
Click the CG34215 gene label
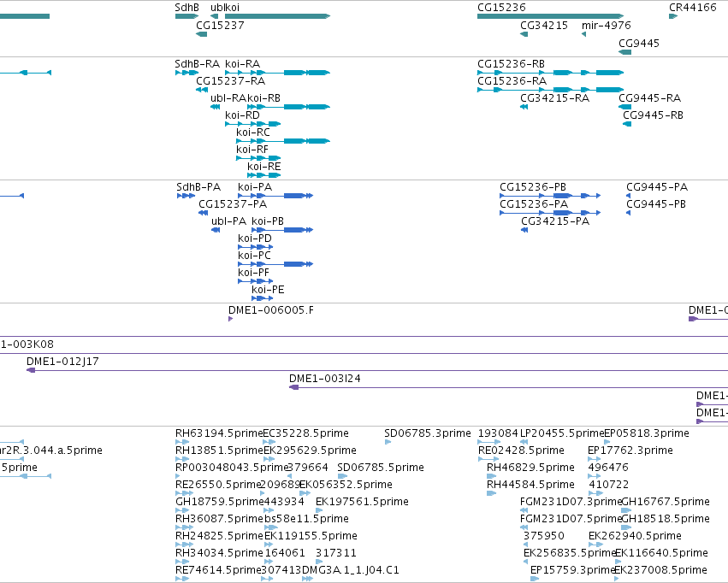click(544, 26)
